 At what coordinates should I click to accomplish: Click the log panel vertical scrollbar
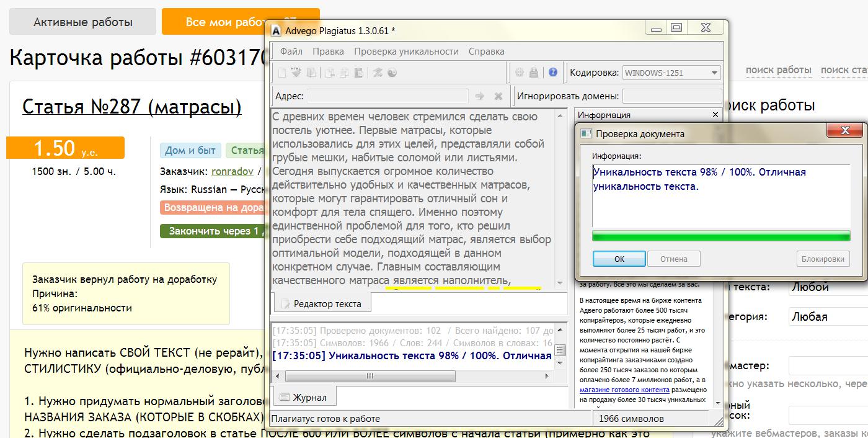click(560, 346)
